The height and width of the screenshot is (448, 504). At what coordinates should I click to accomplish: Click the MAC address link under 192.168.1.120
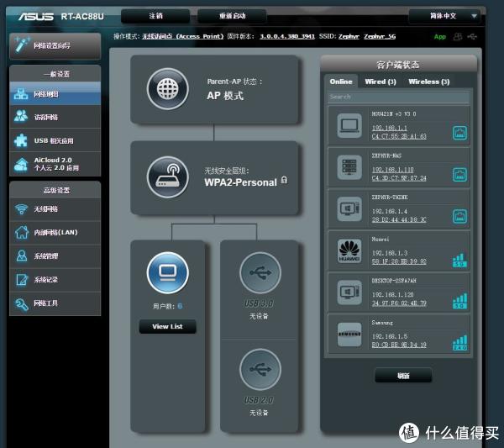399,303
